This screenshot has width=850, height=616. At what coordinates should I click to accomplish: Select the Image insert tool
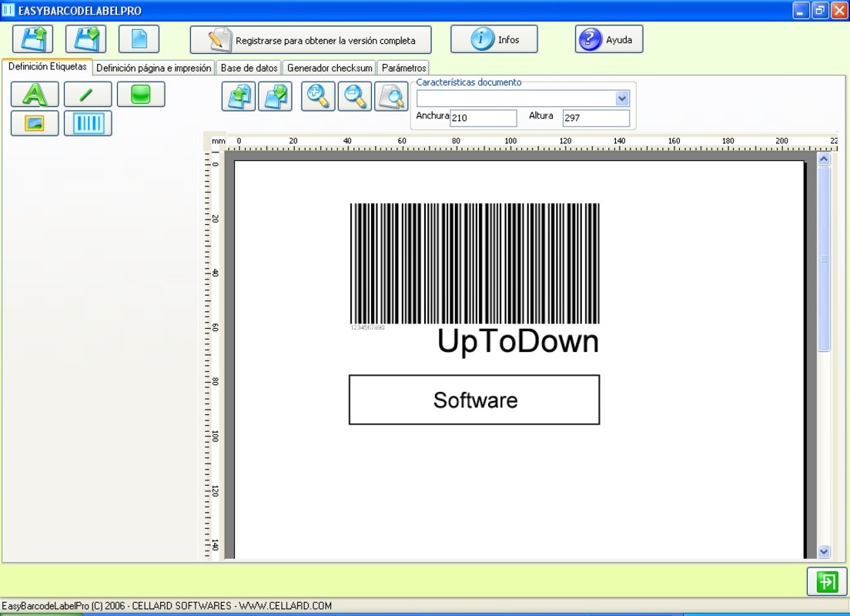35,123
